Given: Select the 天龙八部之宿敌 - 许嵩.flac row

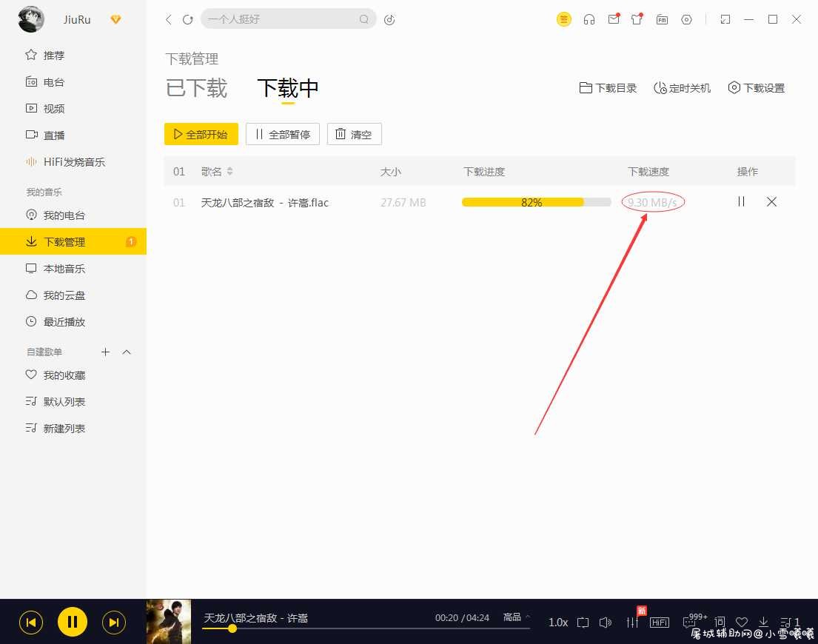Looking at the screenshot, I should (x=480, y=202).
